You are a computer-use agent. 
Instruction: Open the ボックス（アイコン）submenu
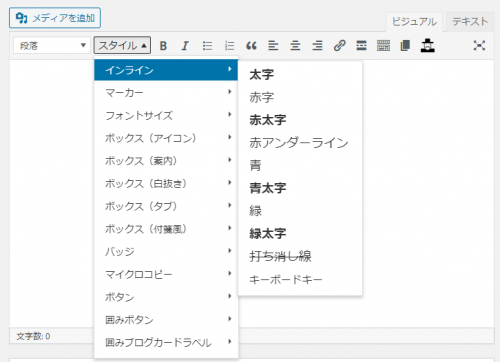pos(166,138)
